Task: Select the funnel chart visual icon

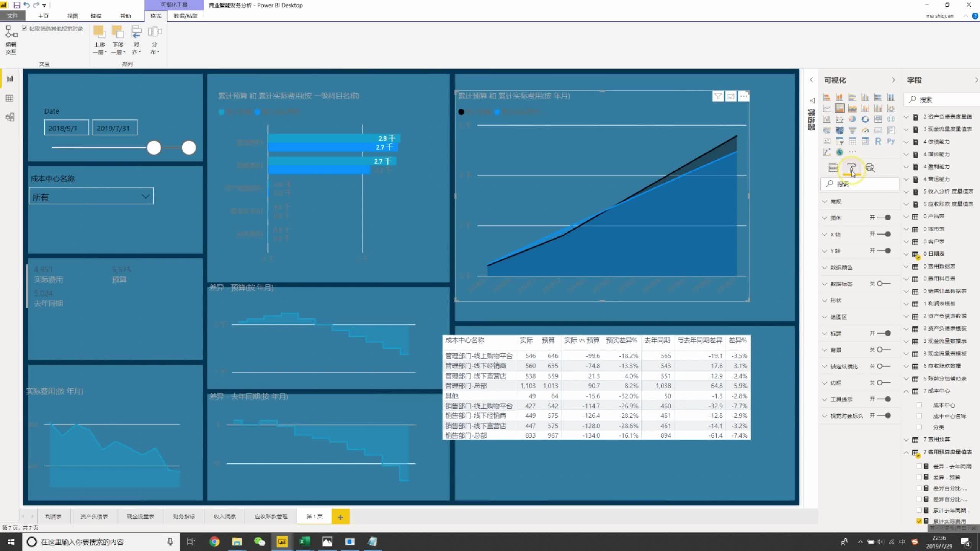Action: pos(852,130)
